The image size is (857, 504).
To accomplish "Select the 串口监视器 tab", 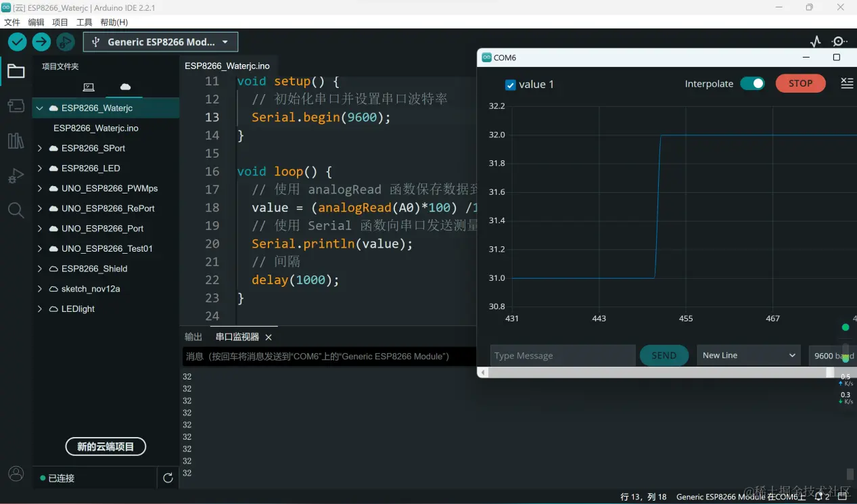I will 237,337.
